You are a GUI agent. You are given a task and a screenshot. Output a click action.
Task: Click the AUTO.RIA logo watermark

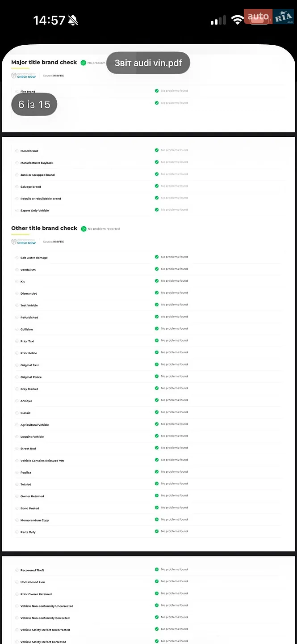(x=269, y=17)
